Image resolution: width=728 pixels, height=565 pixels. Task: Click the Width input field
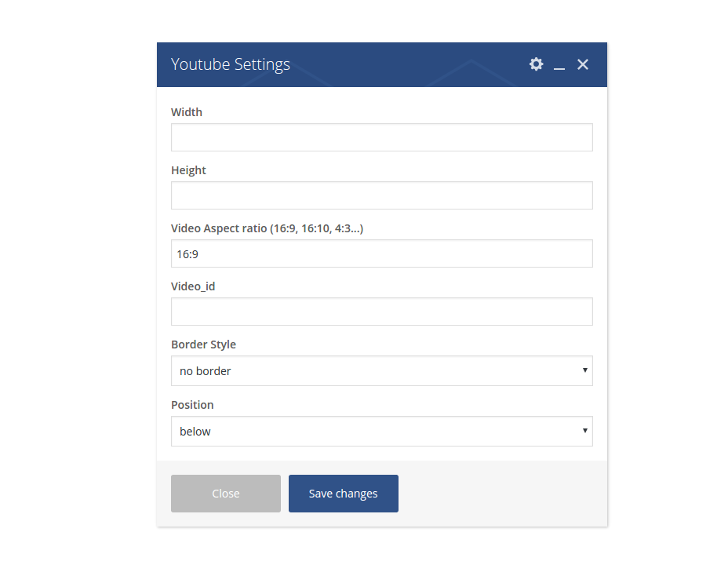pyautogui.click(x=381, y=137)
